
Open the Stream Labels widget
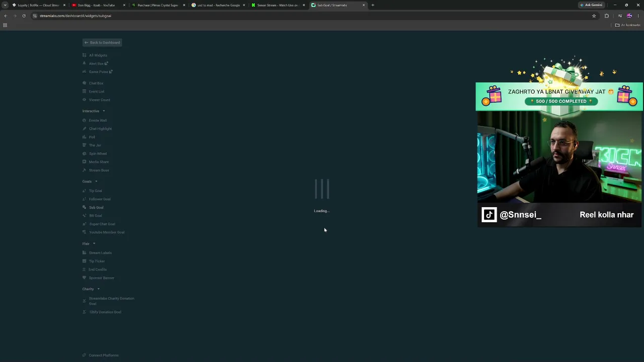tap(100, 253)
